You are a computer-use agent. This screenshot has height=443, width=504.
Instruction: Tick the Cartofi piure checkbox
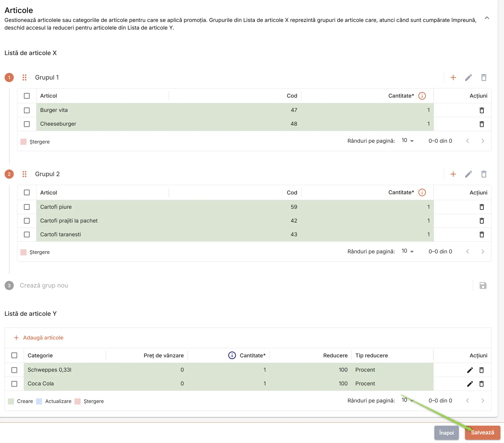tap(27, 207)
